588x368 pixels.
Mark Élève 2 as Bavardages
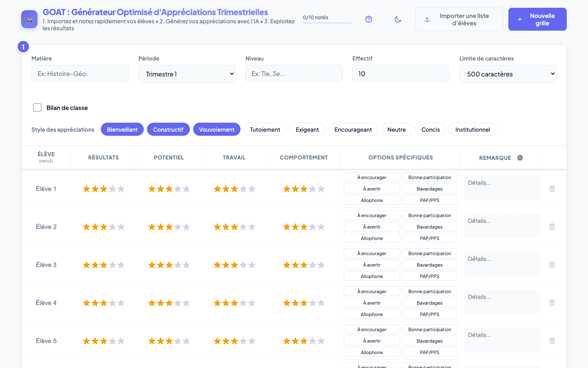pos(430,227)
